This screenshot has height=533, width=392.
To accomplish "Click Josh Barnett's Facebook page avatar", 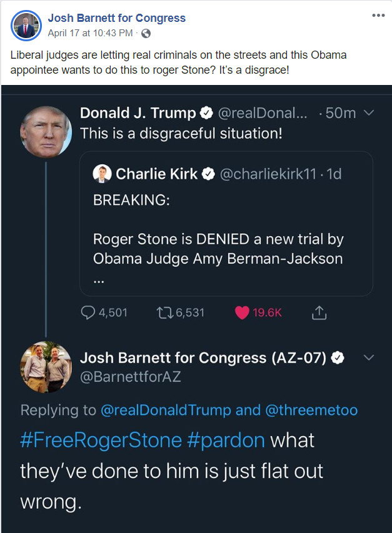I will coord(25,25).
